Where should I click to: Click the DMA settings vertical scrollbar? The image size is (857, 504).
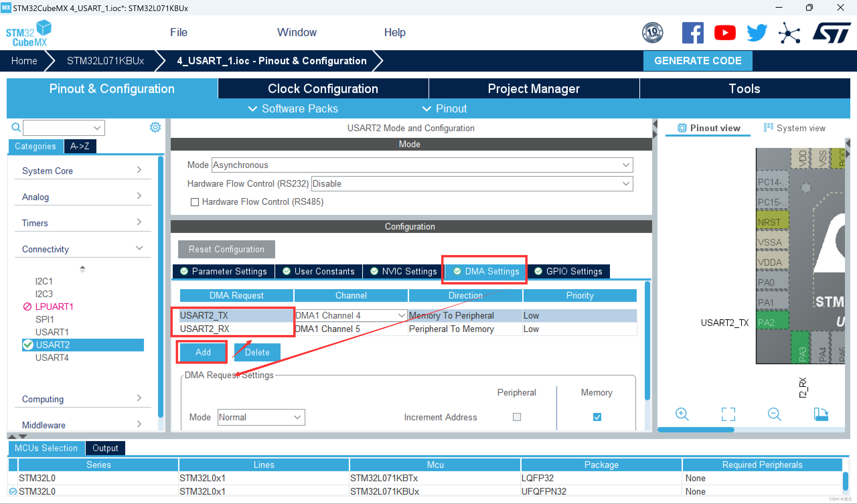(647, 341)
